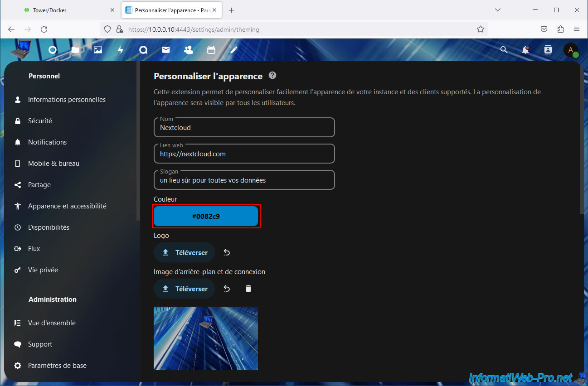Image resolution: width=588 pixels, height=386 pixels.
Task: Open the unified search magnifier icon
Action: coord(504,50)
